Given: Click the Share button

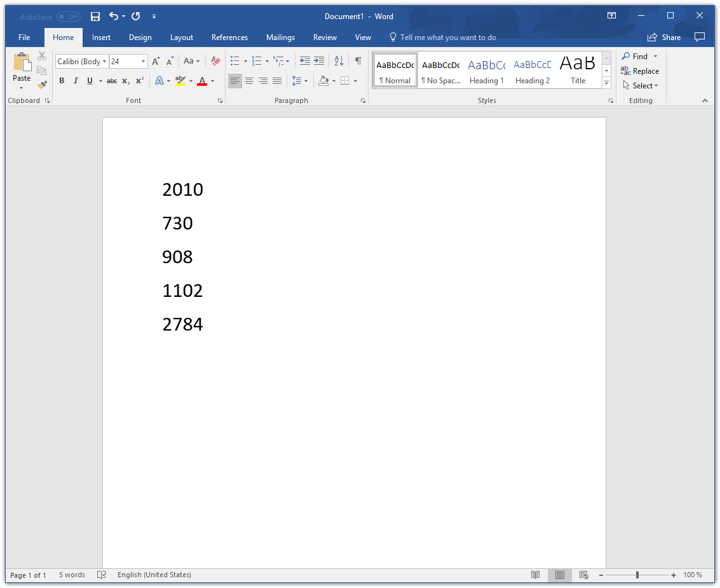Looking at the screenshot, I should [x=664, y=38].
